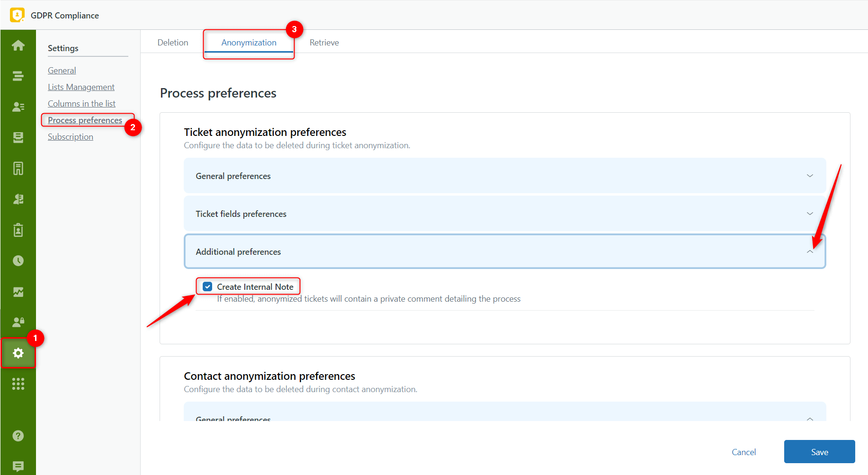Click the Ticket anonymization preferences heading
Screen dimensions: 868x475
(265, 132)
